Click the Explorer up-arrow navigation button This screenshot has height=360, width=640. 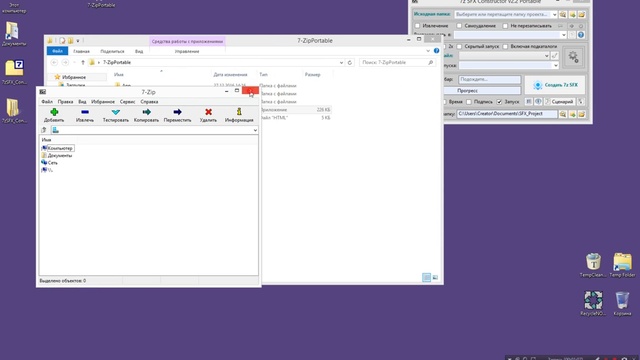coord(83,62)
